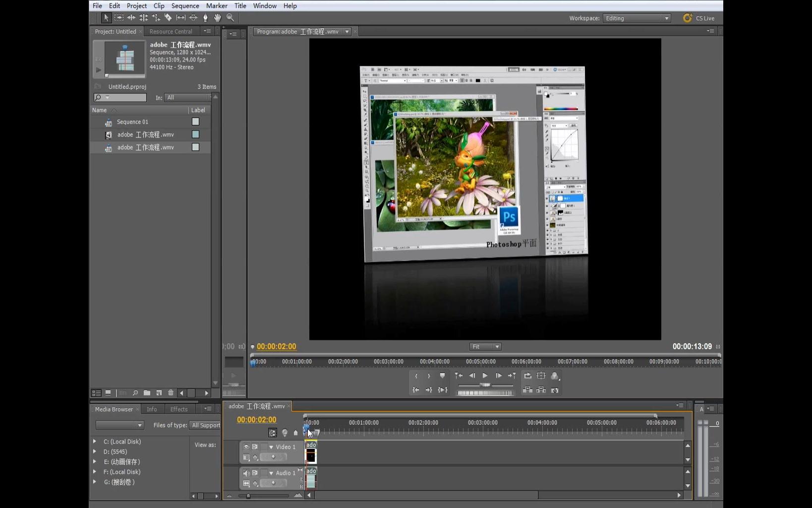The image size is (812, 508).
Task: Play the sequence in Program monitor
Action: click(485, 376)
